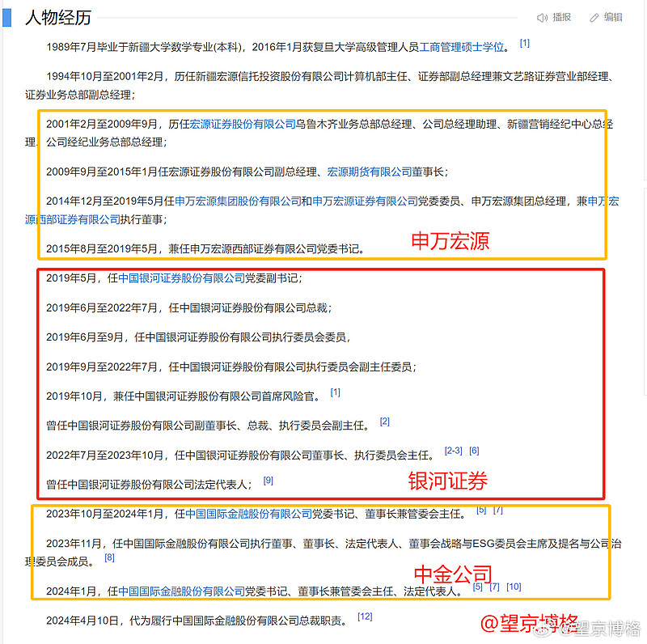Click the text 2019年9月至2022年7月
The image size is (647, 644).
102,366
